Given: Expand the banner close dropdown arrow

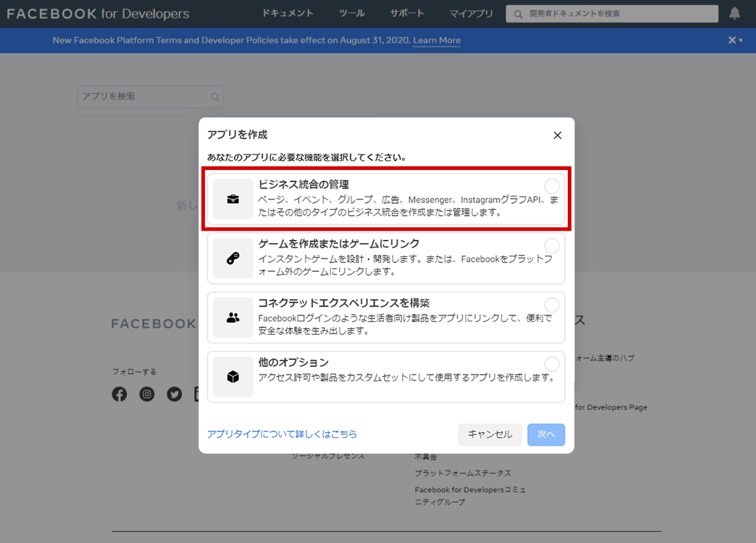Looking at the screenshot, I should 740,41.
